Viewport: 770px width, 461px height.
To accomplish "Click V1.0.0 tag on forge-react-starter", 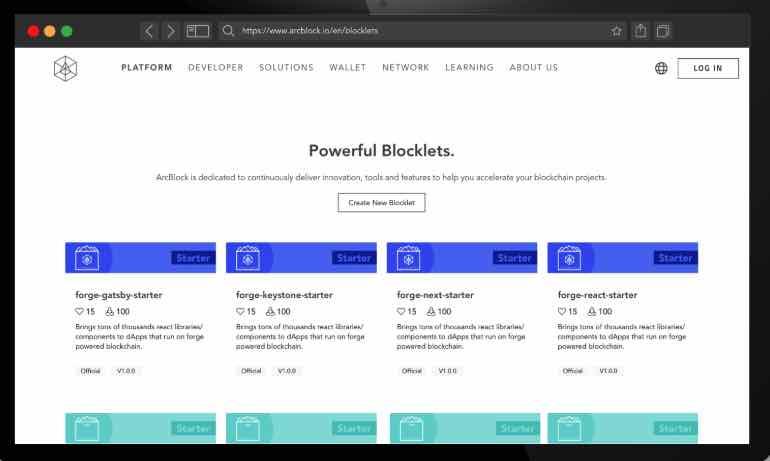I will click(608, 371).
